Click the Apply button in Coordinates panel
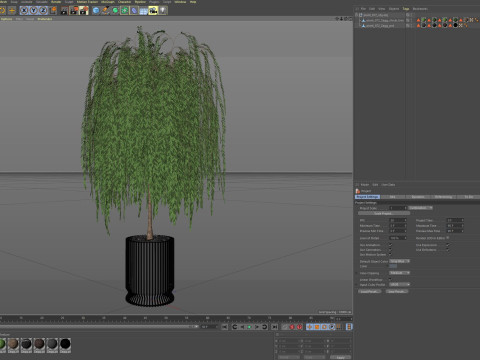Viewport: 480px width, 360px height. 340,357
